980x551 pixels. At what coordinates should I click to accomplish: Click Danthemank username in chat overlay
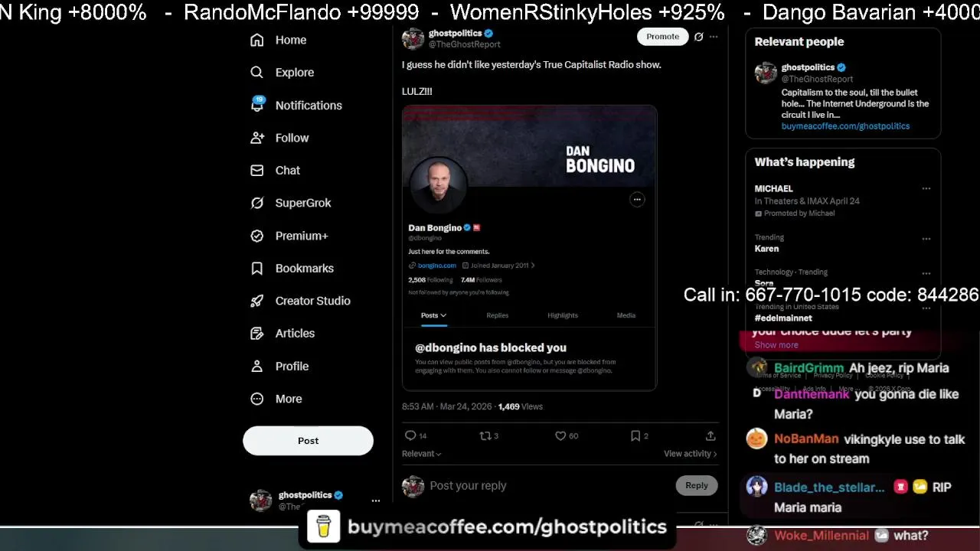[812, 394]
